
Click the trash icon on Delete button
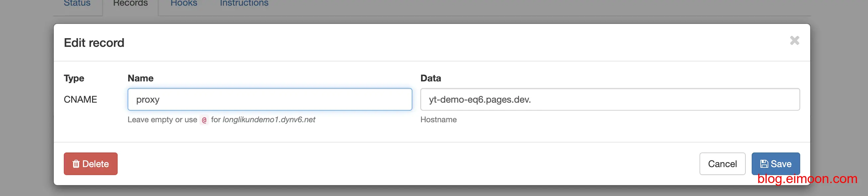click(76, 164)
